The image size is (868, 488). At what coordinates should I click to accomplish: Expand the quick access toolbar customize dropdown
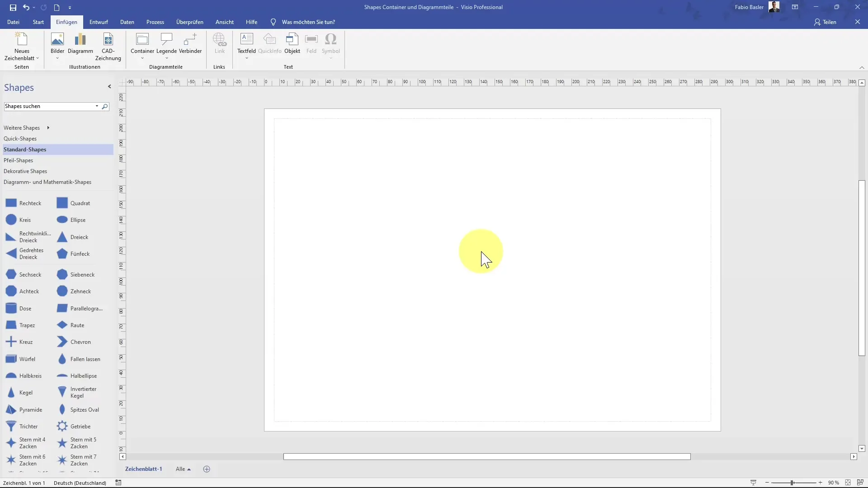click(x=70, y=7)
